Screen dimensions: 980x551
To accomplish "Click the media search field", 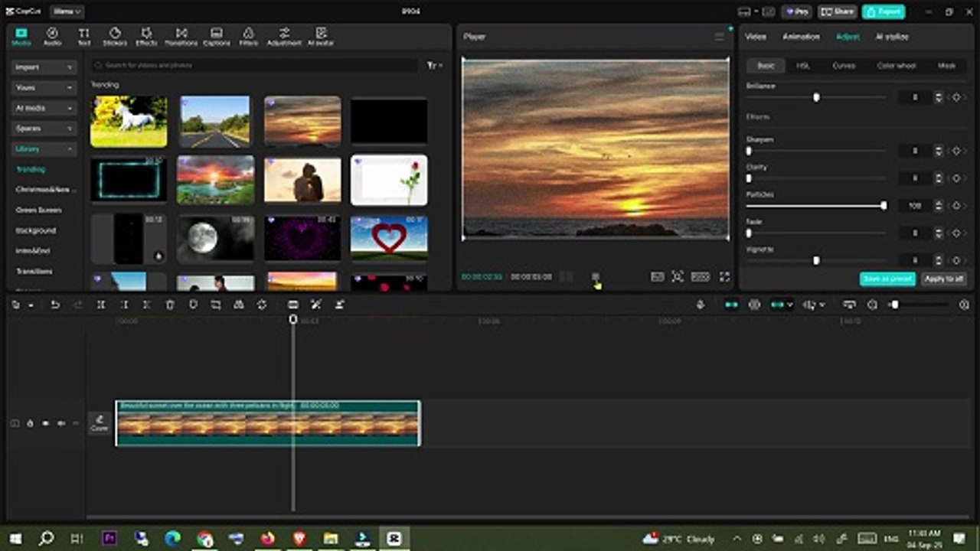I will point(255,66).
